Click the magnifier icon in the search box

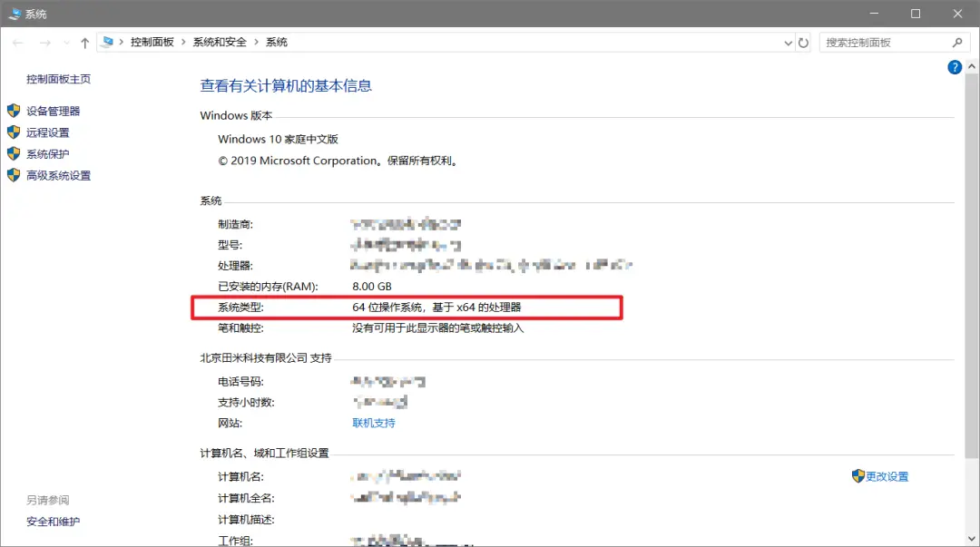[956, 43]
